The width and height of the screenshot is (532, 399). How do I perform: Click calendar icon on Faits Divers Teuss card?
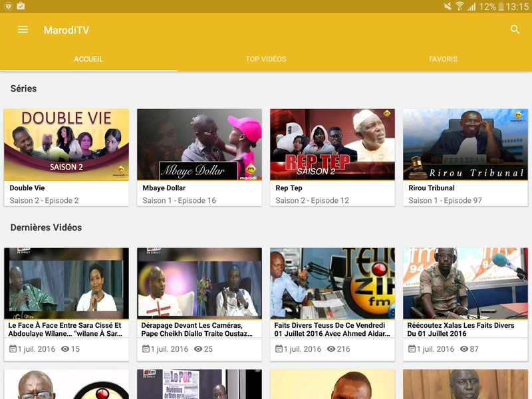point(279,348)
